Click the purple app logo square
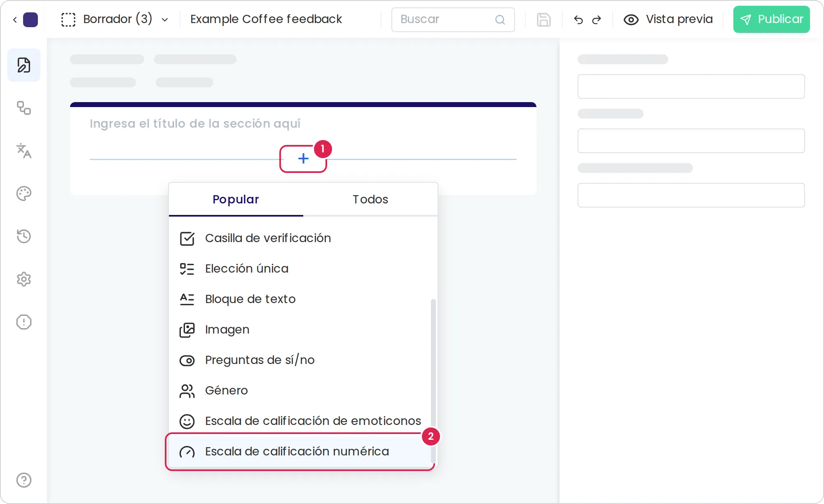 tap(30, 19)
